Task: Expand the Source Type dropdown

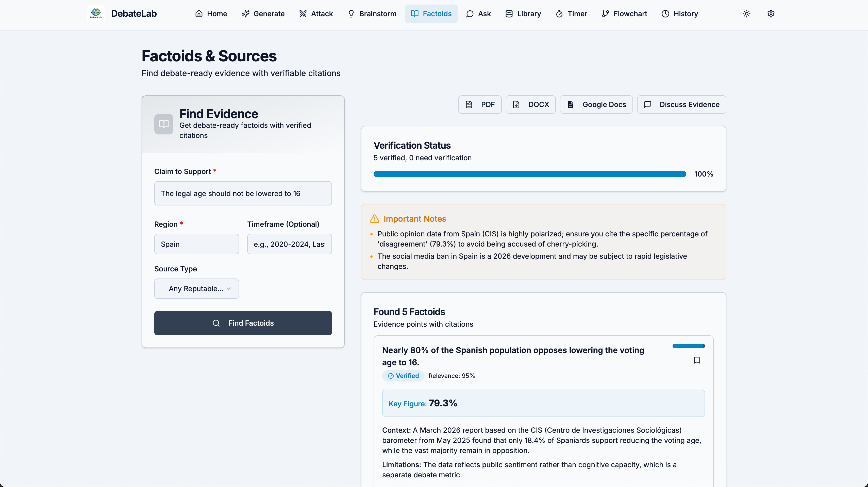Action: (196, 289)
